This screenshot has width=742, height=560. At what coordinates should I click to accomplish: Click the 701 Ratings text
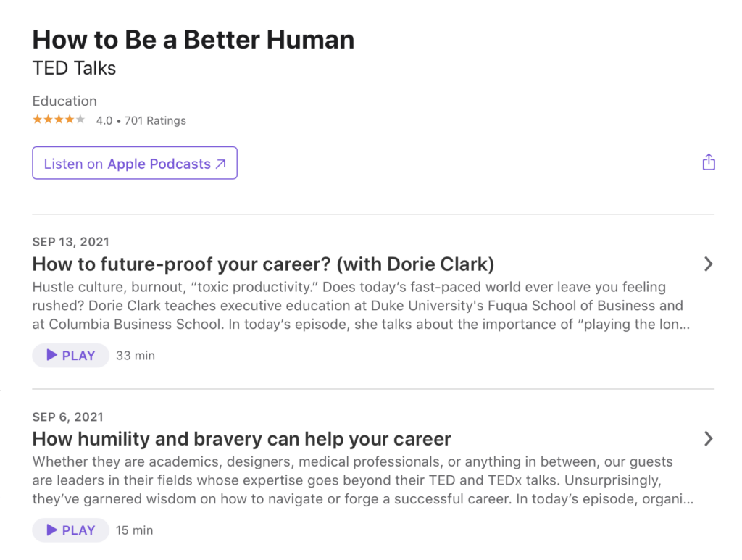(x=155, y=121)
